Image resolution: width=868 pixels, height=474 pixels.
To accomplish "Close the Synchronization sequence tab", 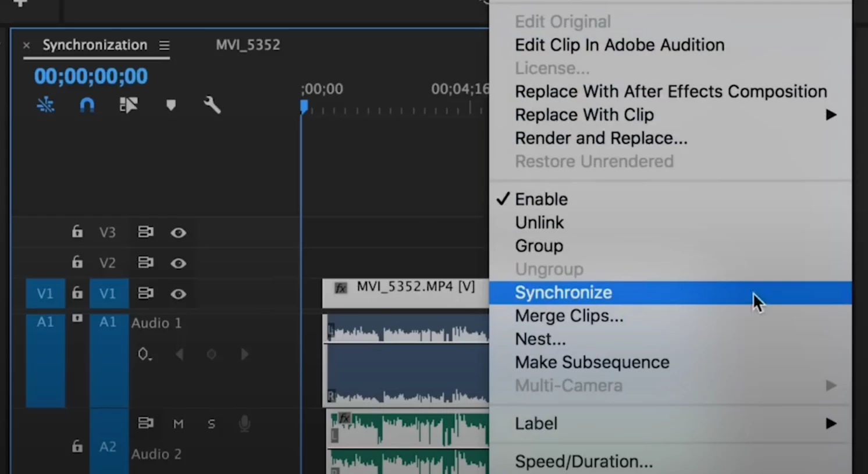I will click(26, 45).
